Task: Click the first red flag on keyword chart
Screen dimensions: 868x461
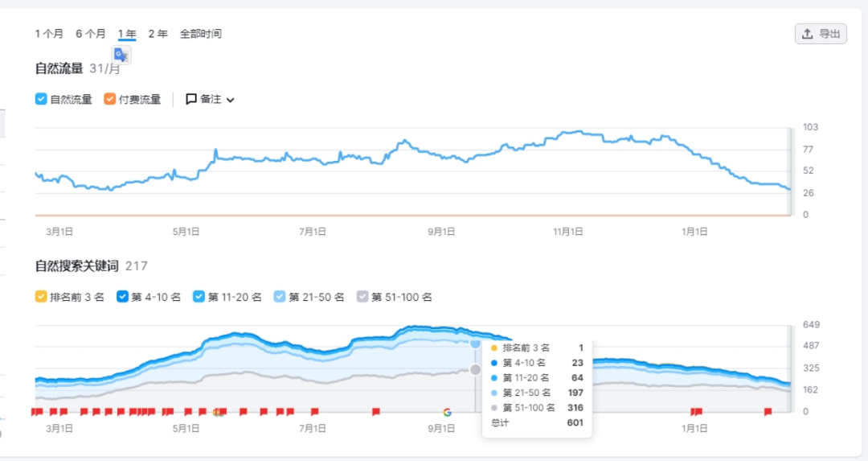Action: [x=36, y=411]
